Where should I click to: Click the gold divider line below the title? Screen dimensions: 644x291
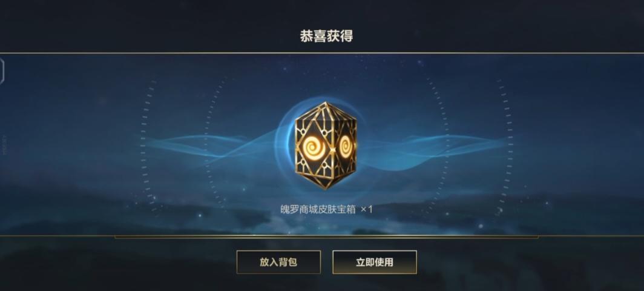point(322,53)
